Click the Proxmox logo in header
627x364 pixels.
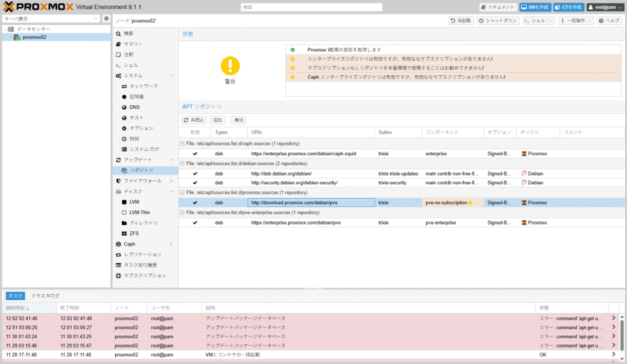point(38,7)
